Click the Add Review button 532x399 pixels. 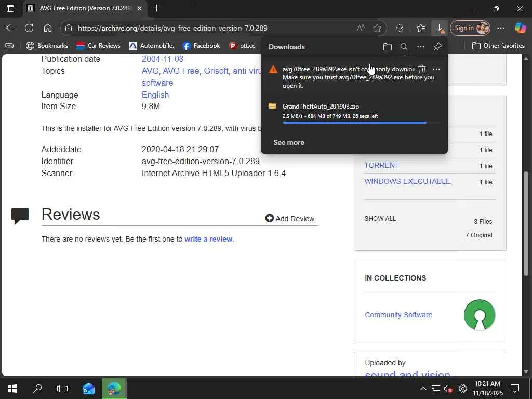[x=290, y=219]
